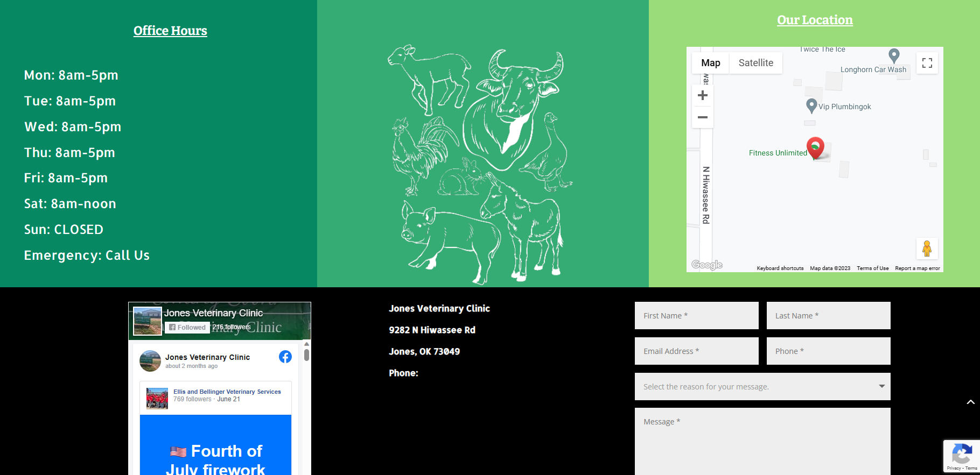Zoom out of the map with minus
This screenshot has width=980, height=475.
coord(703,117)
